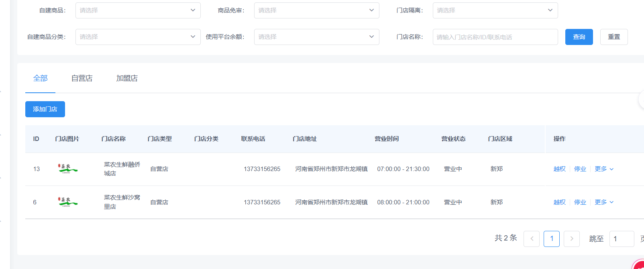Click the 添加门店 button

click(45, 109)
